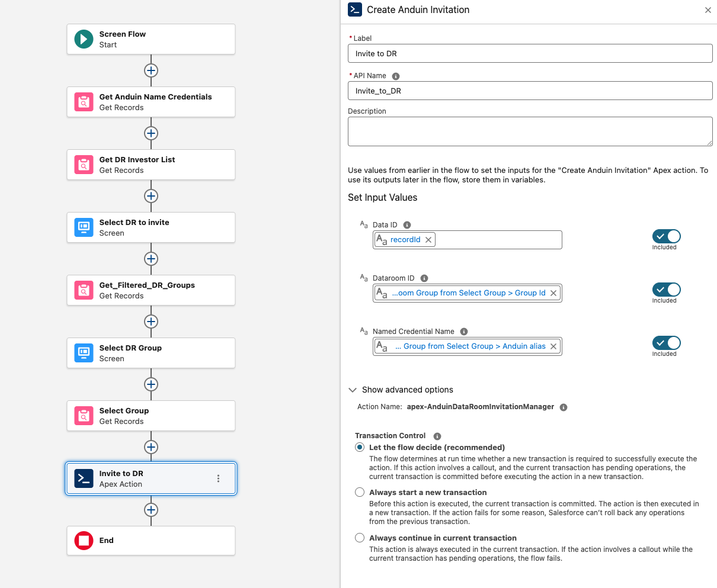Click the Get Anduin Name Credentials record icon
This screenshot has height=588, width=717.
84,102
